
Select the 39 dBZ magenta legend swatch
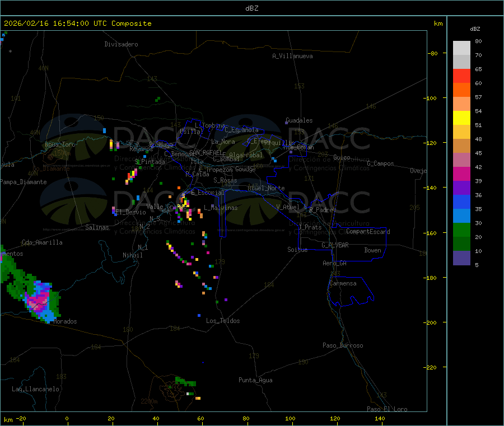tap(461, 174)
